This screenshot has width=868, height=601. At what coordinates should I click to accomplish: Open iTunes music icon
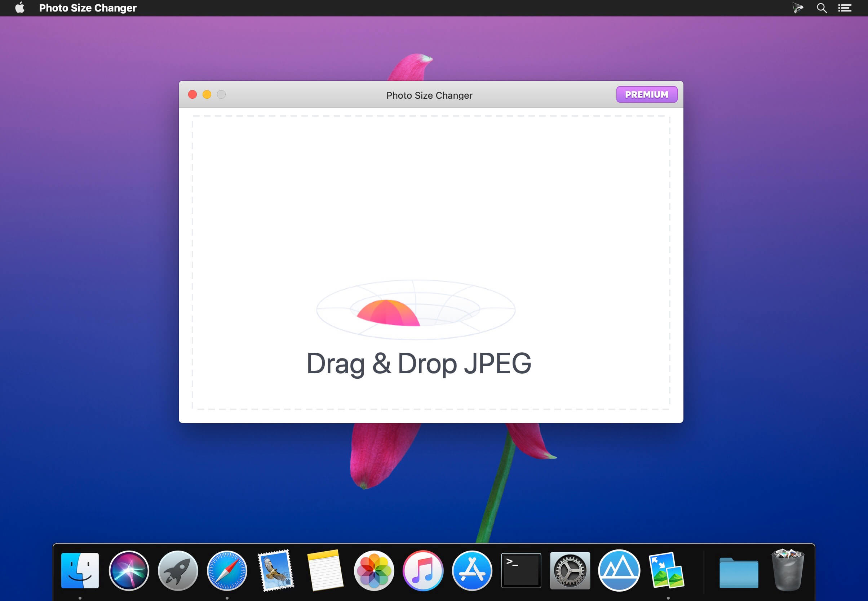pyautogui.click(x=423, y=570)
